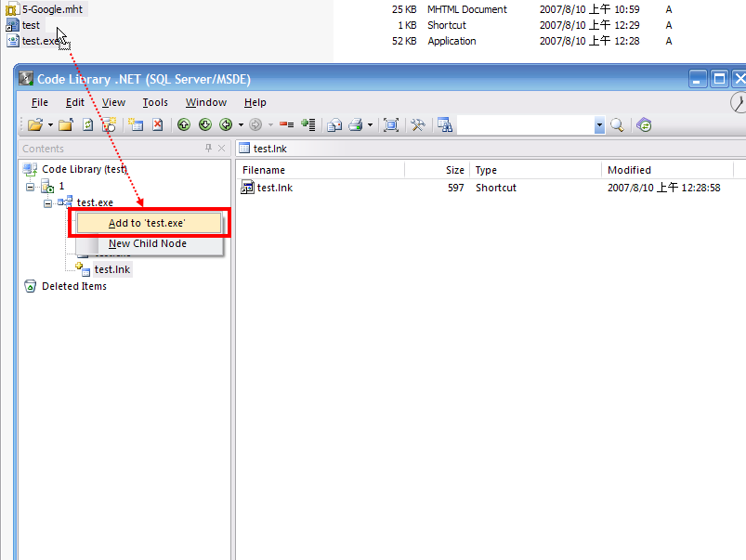The height and width of the screenshot is (560, 746).
Task: Click the Deleted Items recycle bin icon
Action: pos(30,285)
